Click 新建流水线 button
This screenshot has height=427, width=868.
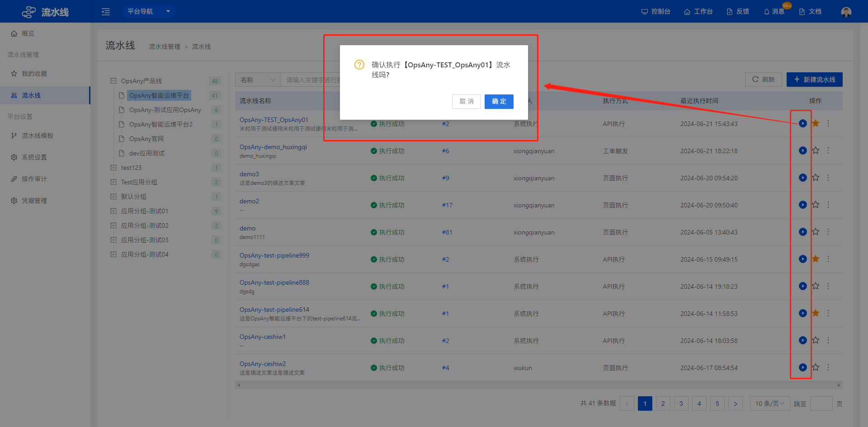(x=814, y=80)
